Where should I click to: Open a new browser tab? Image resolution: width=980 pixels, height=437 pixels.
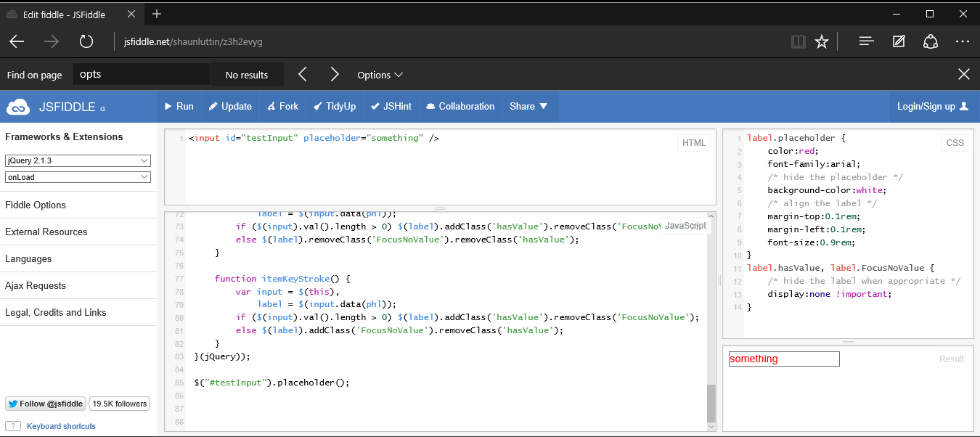pyautogui.click(x=157, y=14)
